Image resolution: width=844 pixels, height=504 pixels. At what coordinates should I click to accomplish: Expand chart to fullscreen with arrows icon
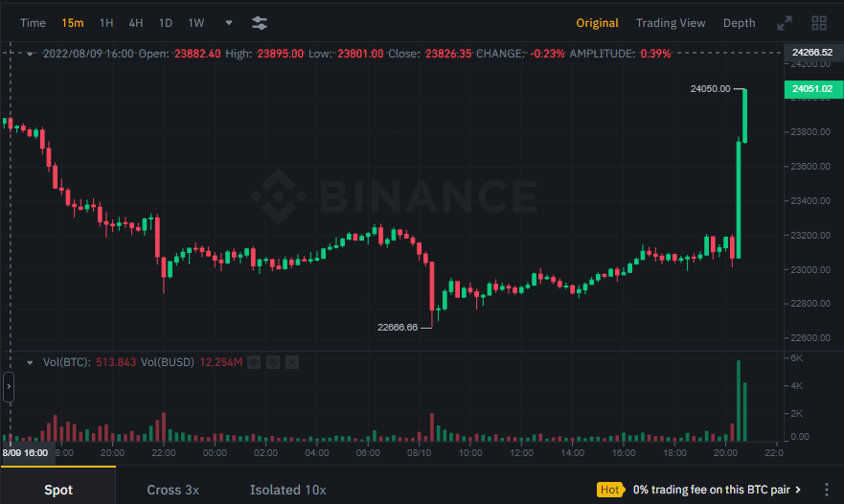[x=785, y=23]
